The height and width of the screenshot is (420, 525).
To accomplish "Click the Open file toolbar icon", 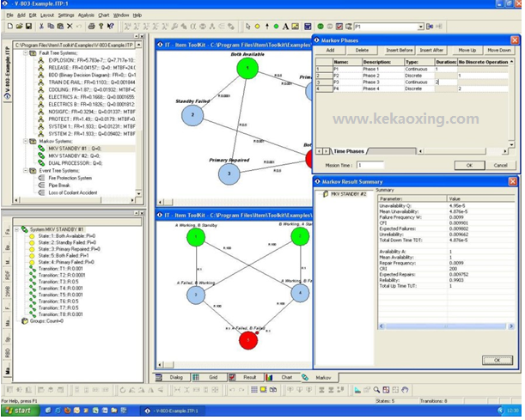I will [19, 27].
